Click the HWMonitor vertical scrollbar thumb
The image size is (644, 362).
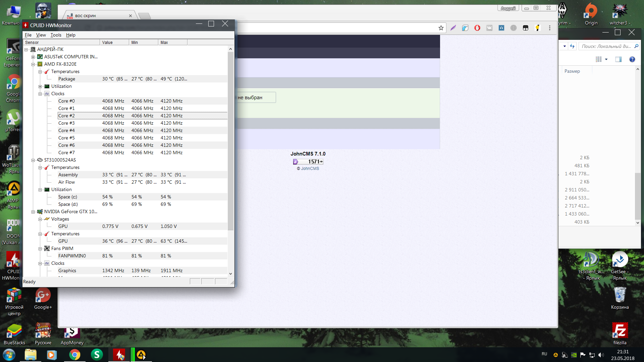coord(230,141)
